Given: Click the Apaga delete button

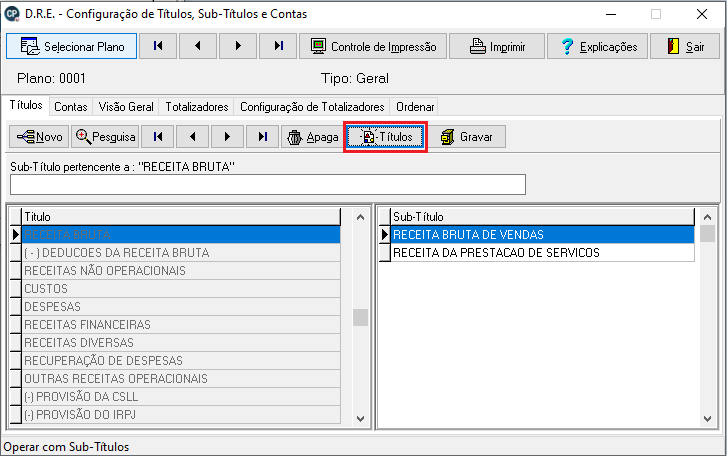Looking at the screenshot, I should tap(313, 137).
